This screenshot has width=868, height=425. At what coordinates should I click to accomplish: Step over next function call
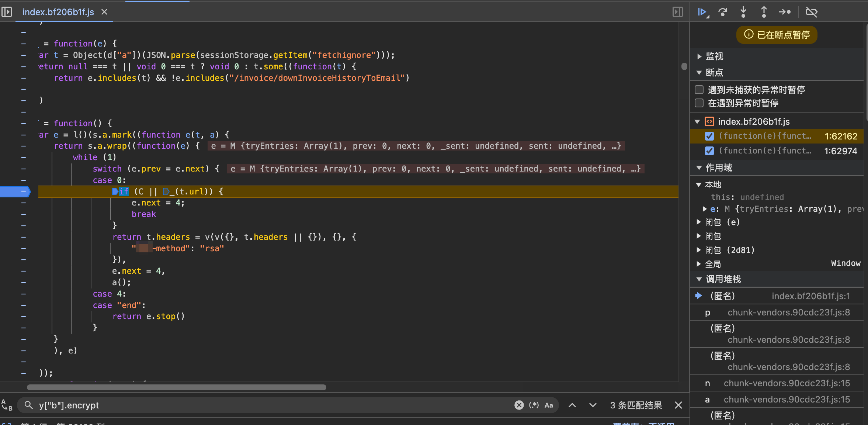click(723, 12)
